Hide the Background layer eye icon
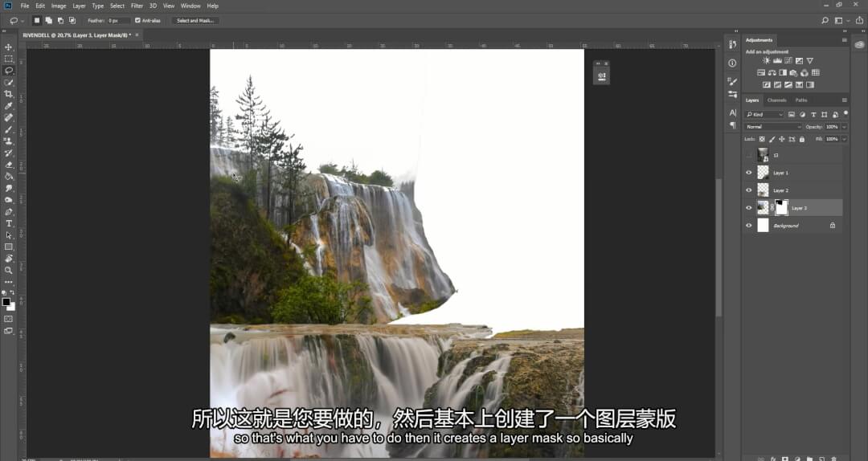The height and width of the screenshot is (461, 868). [x=748, y=226]
